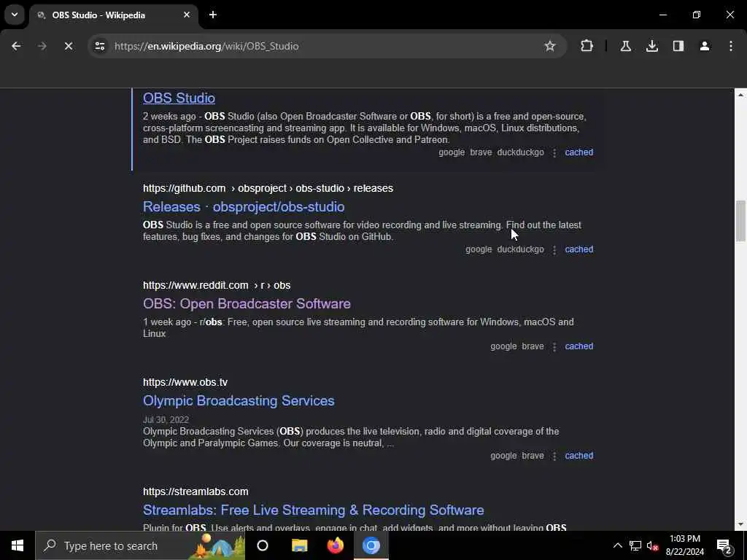The image size is (747, 560).
Task: Click the page vertical scrollbar thumb
Action: [740, 221]
